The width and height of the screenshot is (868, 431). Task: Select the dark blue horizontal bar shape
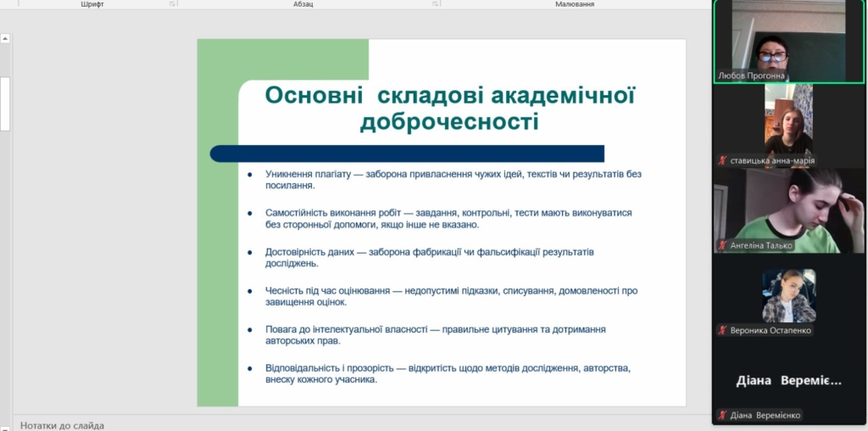tap(407, 154)
